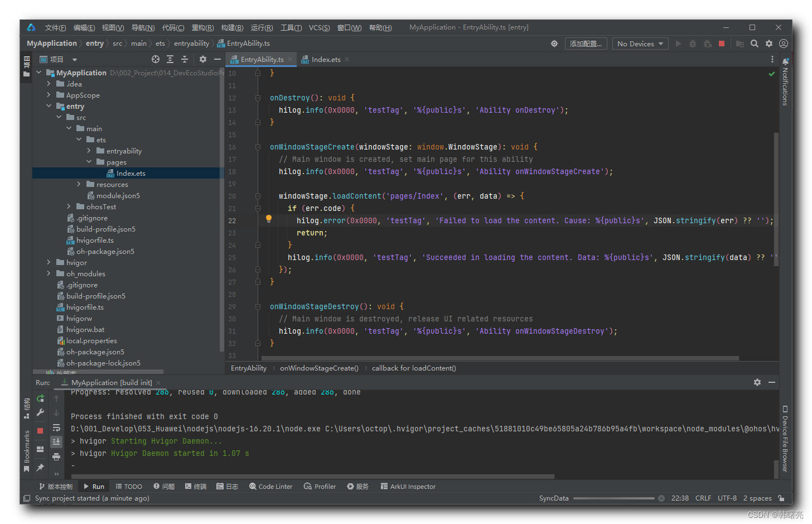Collapse the entry module folder
Screen dimensions: 812x524
point(49,106)
